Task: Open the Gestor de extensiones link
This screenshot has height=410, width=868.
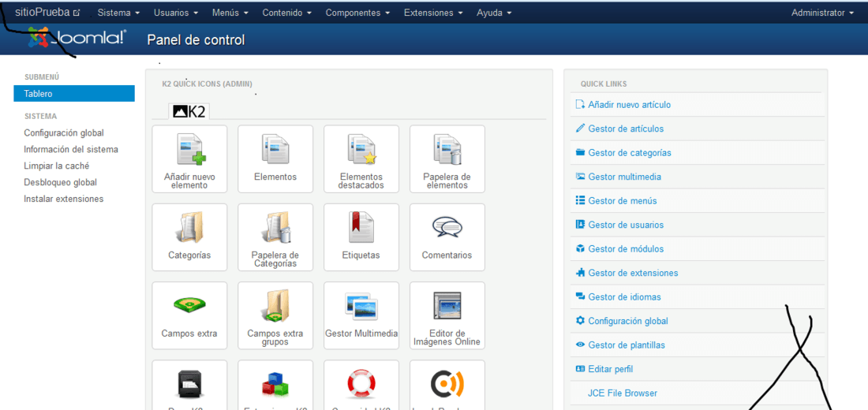Action: click(633, 273)
